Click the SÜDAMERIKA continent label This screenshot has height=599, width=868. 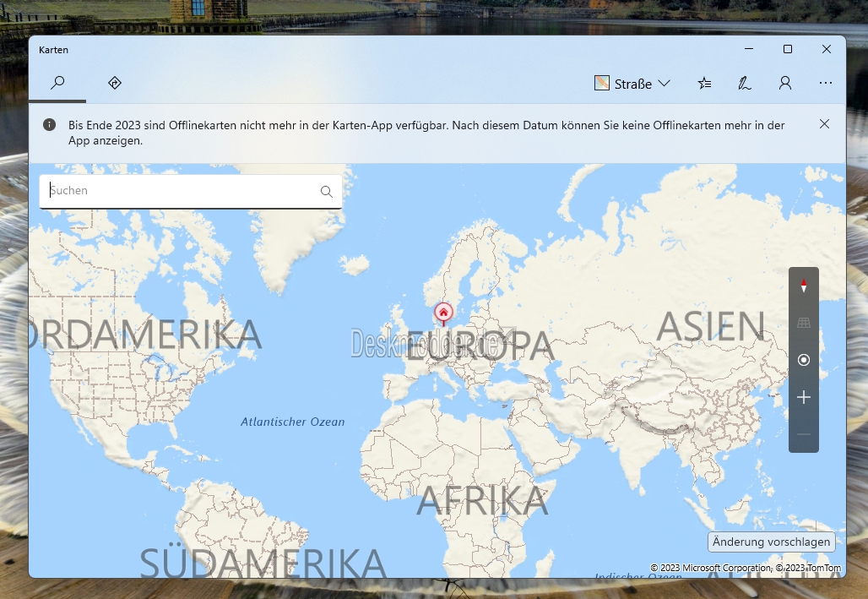pos(263,562)
